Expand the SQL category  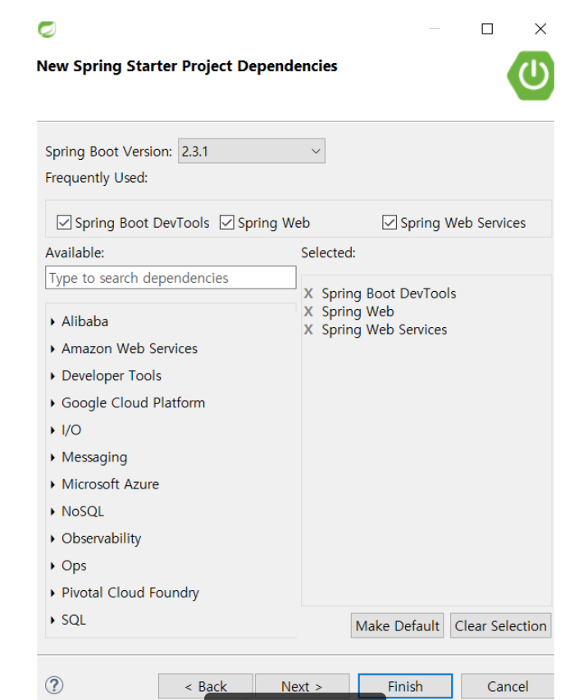coord(52,620)
